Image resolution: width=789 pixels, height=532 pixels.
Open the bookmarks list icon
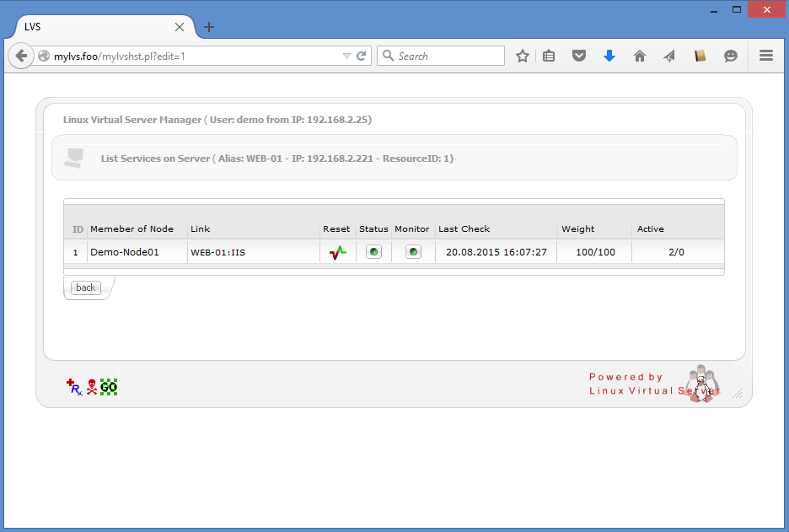549,56
